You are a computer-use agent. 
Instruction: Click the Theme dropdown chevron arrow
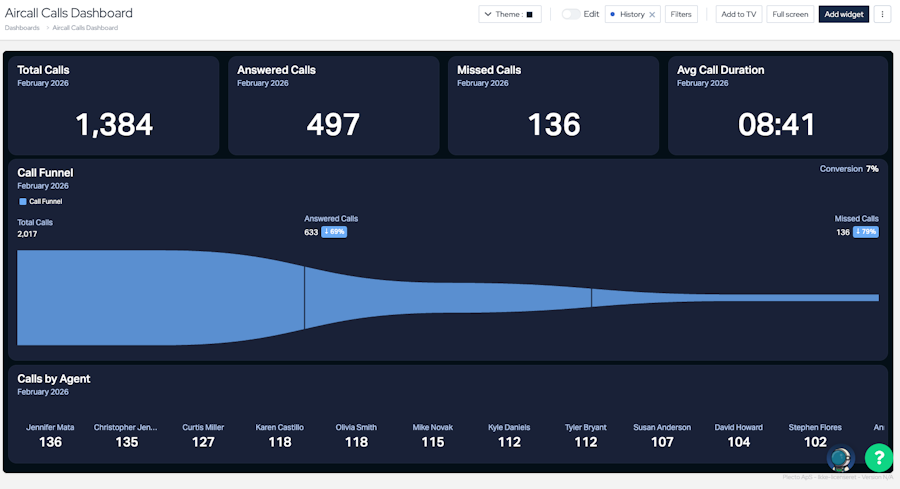(x=488, y=14)
